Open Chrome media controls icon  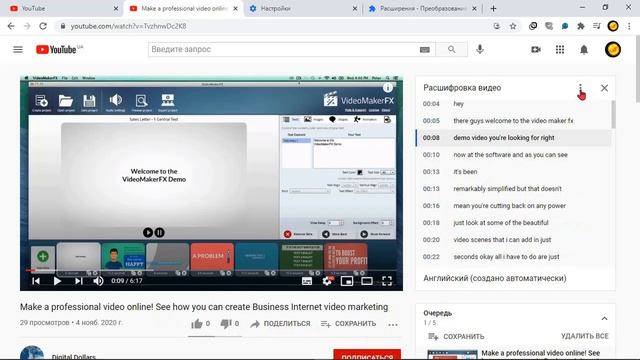(x=597, y=26)
